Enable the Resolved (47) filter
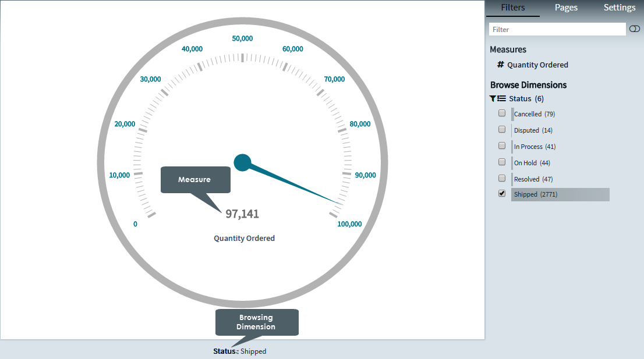This screenshot has height=359, width=644. pyautogui.click(x=502, y=178)
